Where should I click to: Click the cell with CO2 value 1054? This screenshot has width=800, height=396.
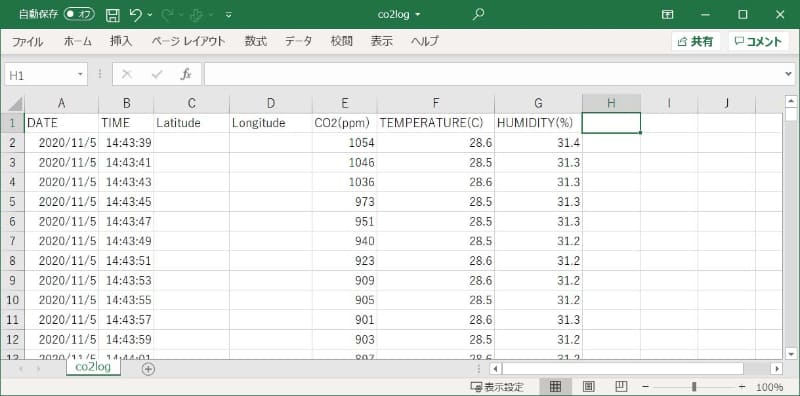[345, 143]
